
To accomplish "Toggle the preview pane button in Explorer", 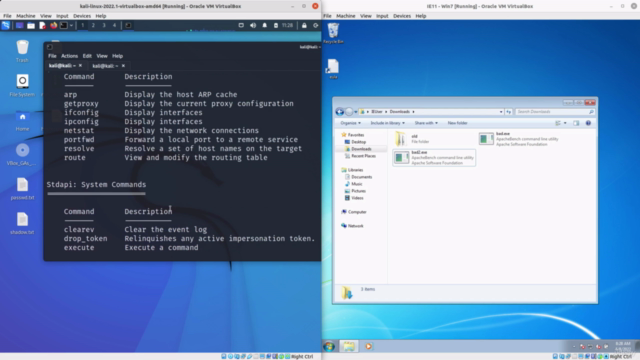I will [x=576, y=123].
